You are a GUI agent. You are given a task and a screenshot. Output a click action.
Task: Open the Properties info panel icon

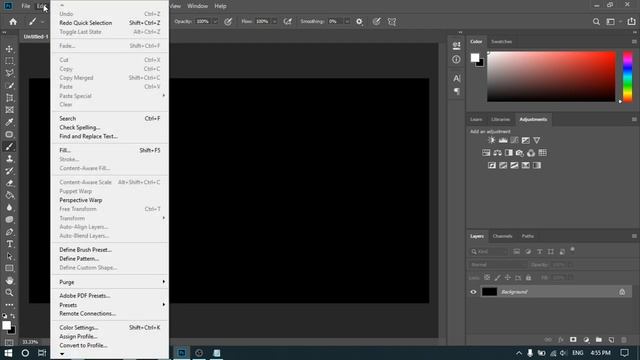click(x=456, y=60)
